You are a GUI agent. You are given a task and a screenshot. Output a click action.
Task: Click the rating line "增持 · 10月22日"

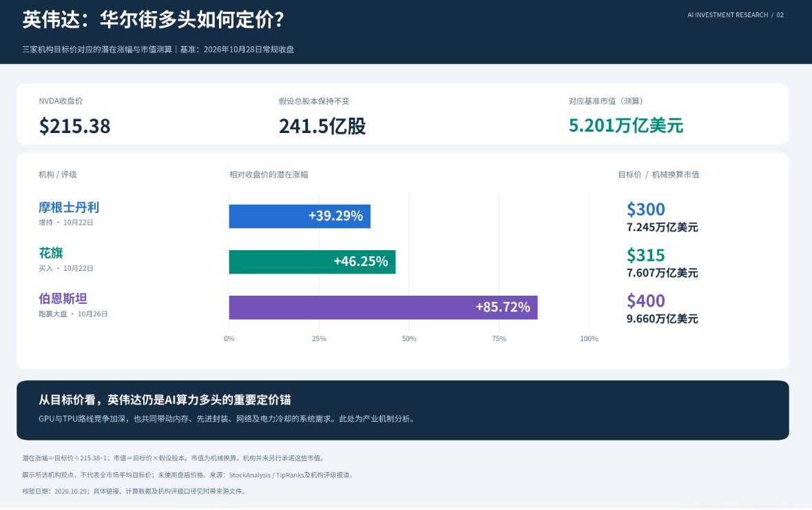click(x=65, y=223)
